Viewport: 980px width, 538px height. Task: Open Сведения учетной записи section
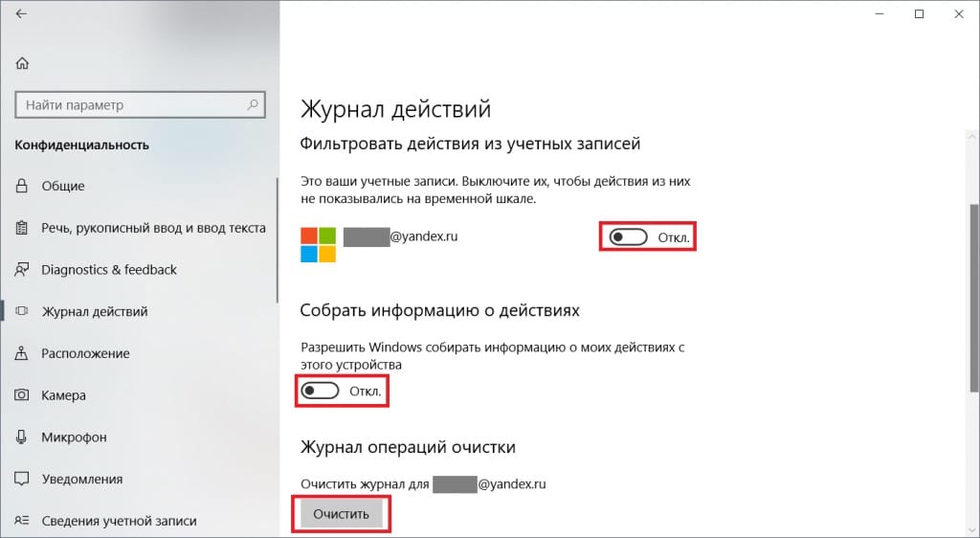tap(119, 521)
